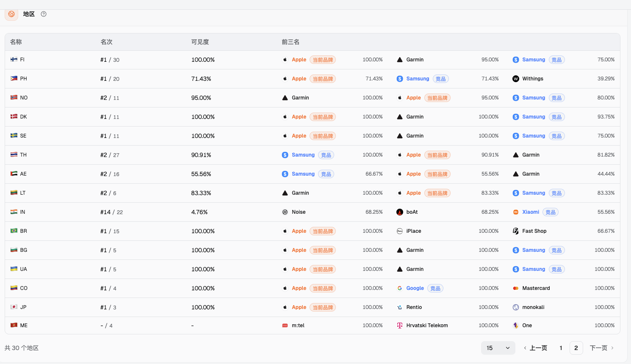Click the UA country code in the Ukraine row
The image size is (631, 364).
[x=24, y=269]
